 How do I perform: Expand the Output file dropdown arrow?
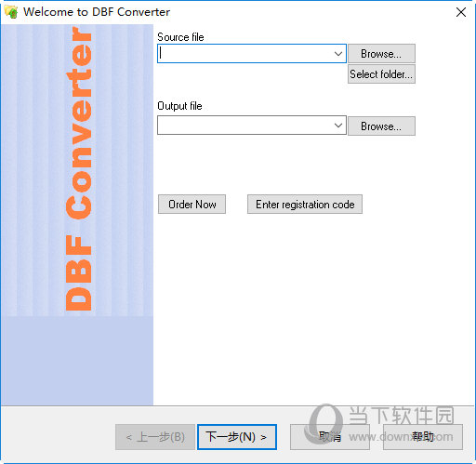[338, 126]
